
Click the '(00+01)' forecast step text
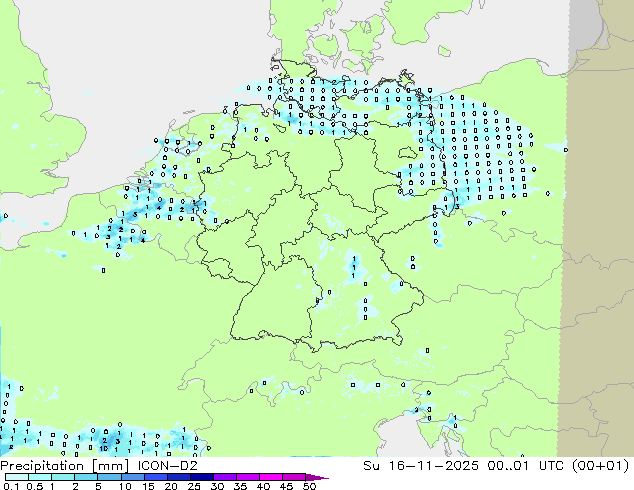pos(600,465)
